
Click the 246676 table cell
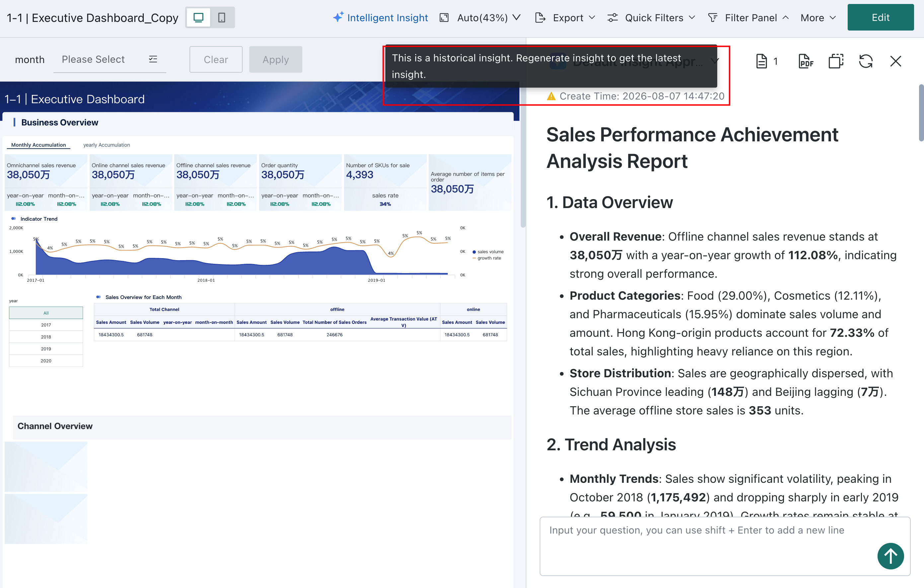click(335, 335)
